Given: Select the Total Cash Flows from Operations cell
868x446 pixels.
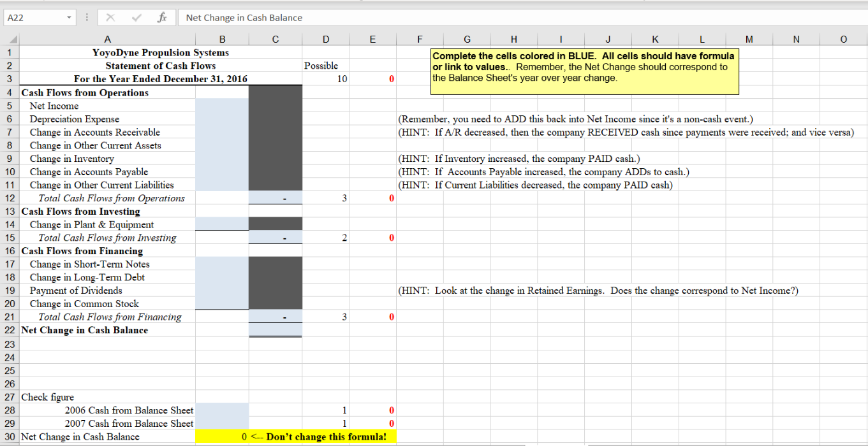Looking at the screenshot, I should tap(107, 198).
